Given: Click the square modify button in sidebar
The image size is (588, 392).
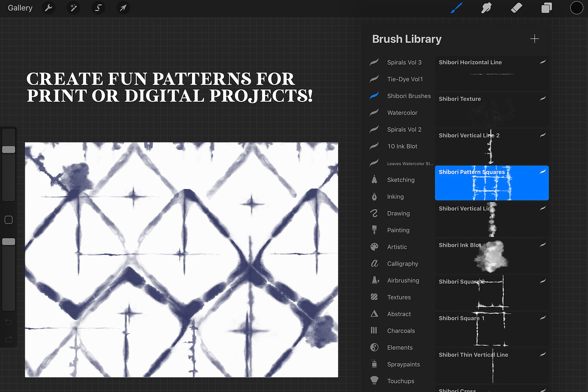Looking at the screenshot, I should coord(8,220).
